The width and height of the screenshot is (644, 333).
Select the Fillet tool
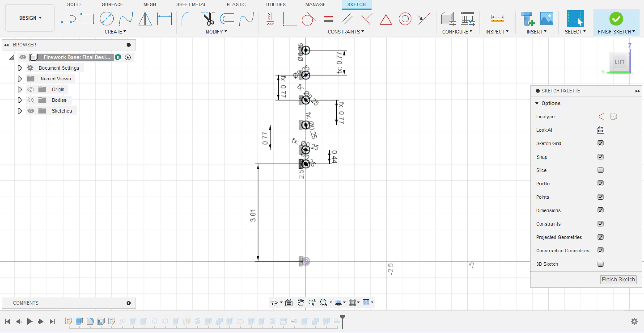click(189, 19)
